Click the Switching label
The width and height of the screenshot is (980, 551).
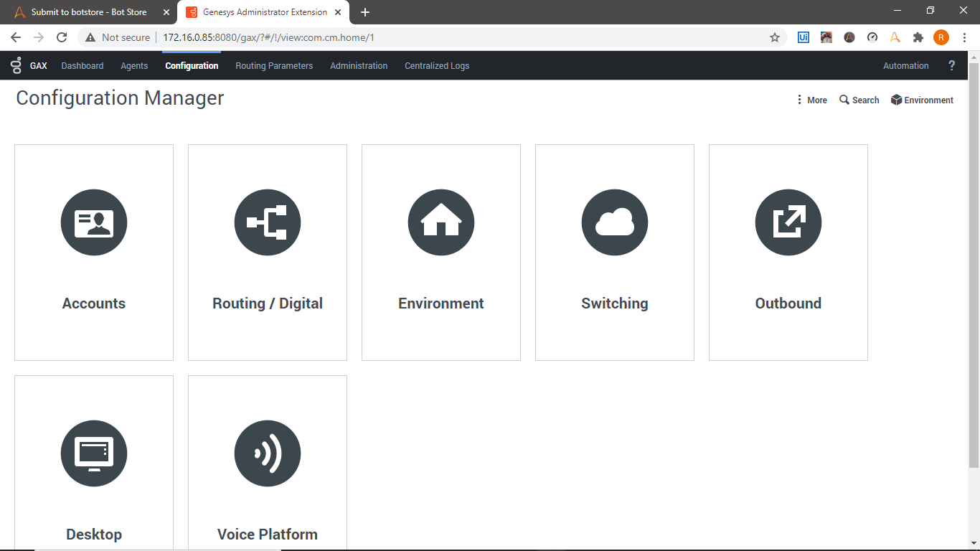click(x=615, y=303)
